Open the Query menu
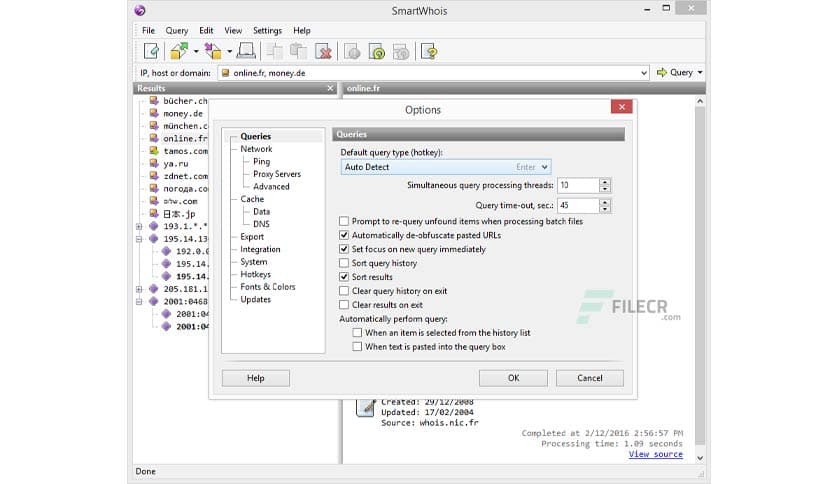The image size is (836, 484). coord(176,30)
